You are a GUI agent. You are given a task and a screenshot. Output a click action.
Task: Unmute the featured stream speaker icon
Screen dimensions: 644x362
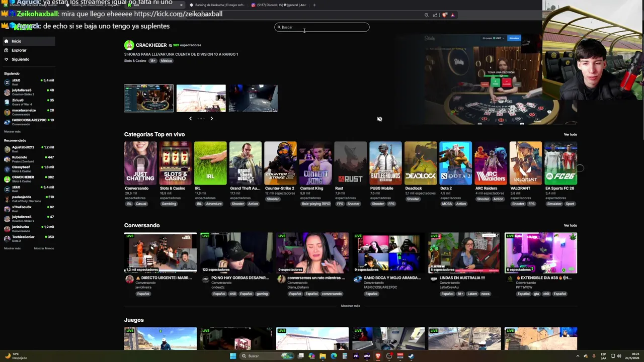(x=379, y=119)
